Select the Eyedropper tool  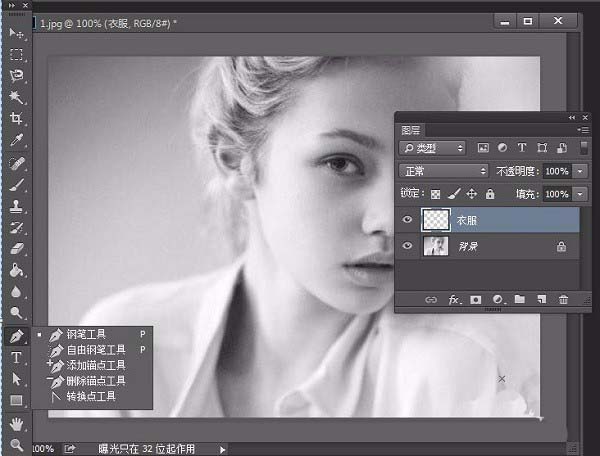(x=17, y=141)
